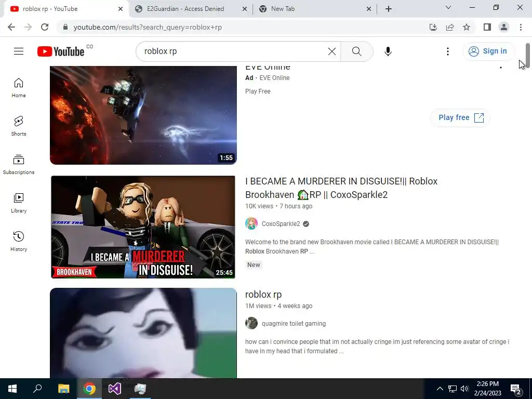
Task: Open the EVE Online advertiser link
Action: click(274, 78)
